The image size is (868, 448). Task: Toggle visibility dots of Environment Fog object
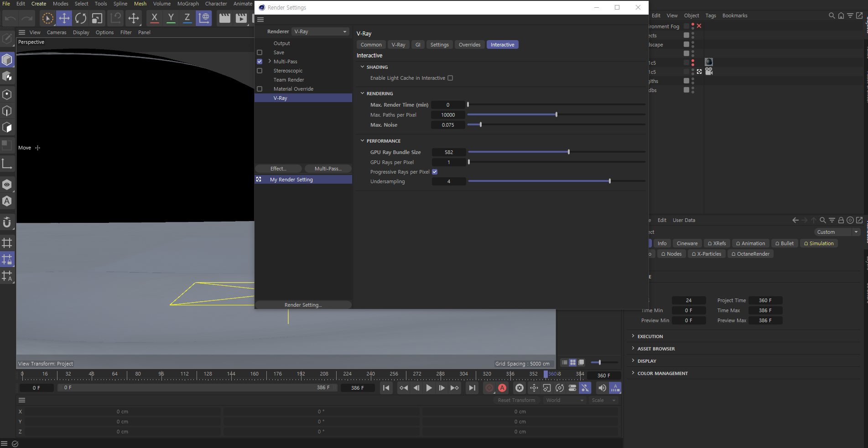click(693, 26)
